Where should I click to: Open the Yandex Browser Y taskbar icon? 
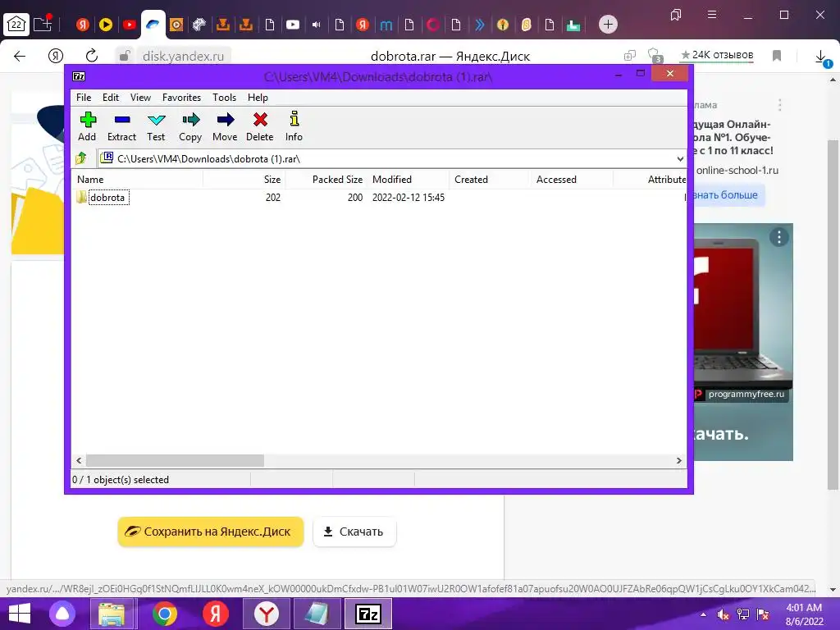[x=267, y=614]
